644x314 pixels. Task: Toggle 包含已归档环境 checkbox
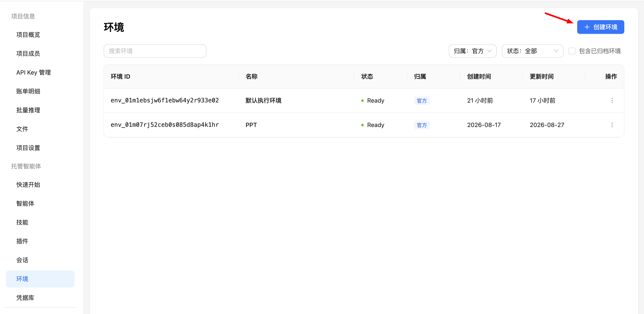tap(572, 51)
